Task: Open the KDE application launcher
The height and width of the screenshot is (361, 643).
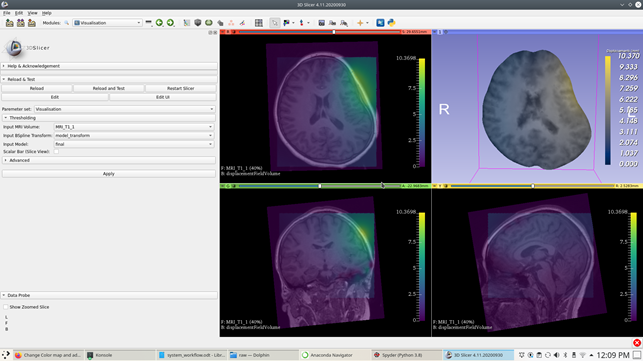Action: pyautogui.click(x=6, y=355)
